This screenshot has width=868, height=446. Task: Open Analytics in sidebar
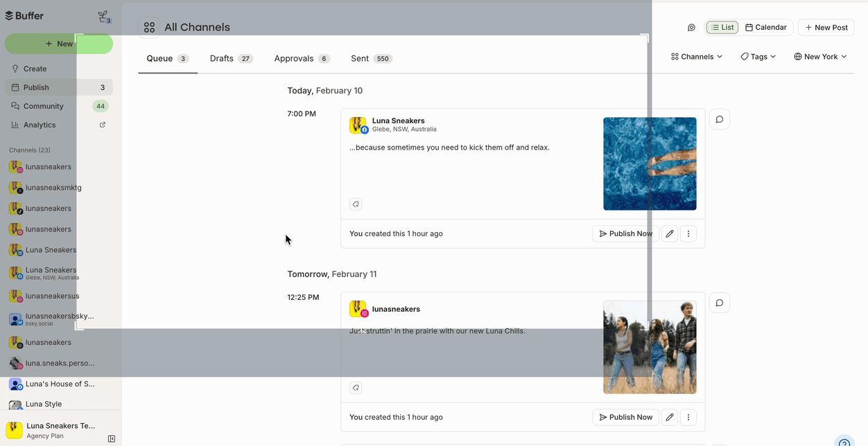coord(59,125)
